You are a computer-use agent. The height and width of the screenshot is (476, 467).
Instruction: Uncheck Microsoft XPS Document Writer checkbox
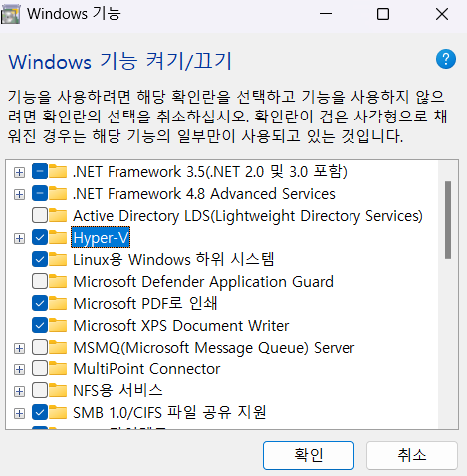point(40,326)
